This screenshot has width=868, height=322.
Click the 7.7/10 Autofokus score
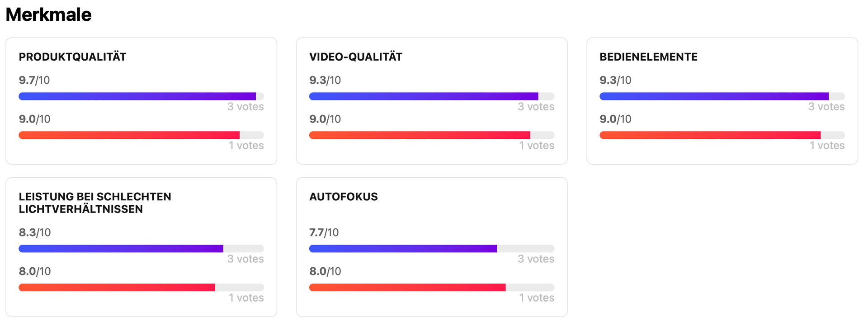tap(324, 233)
